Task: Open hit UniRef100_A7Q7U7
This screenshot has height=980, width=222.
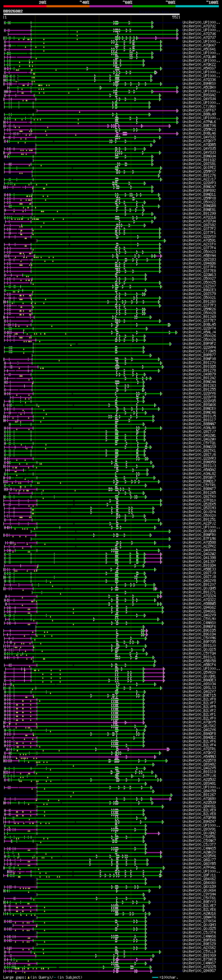Action: pos(199,38)
